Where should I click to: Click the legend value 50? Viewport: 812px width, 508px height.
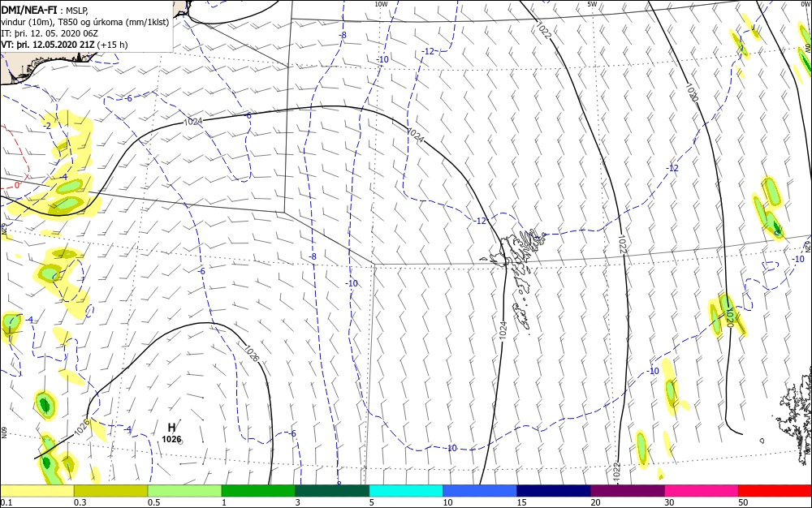click(743, 502)
